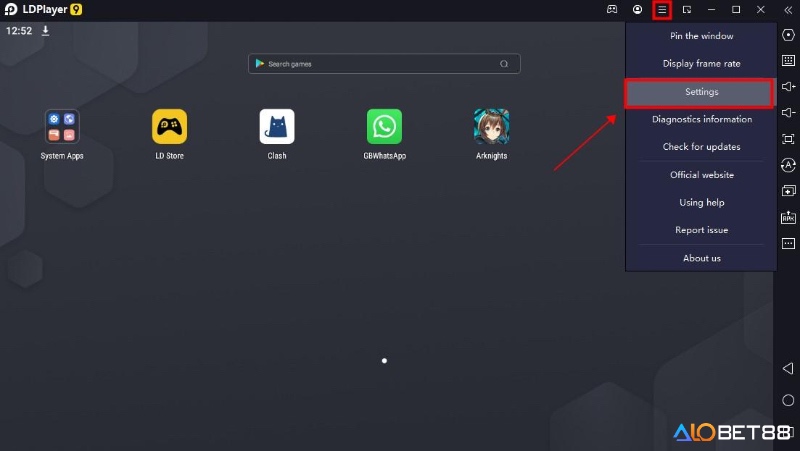Open keyboard mapping icon in sidebar
The height and width of the screenshot is (451, 800).
tap(788, 60)
